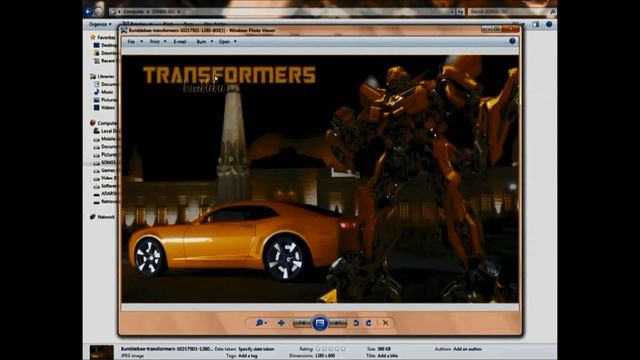Set rating to five stars

[x=343, y=349]
